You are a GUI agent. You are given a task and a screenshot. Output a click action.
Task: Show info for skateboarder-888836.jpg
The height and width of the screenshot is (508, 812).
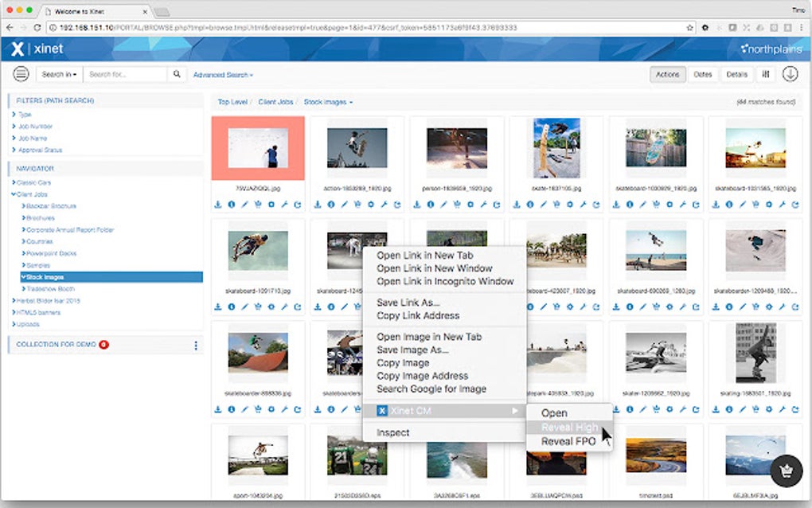pyautogui.click(x=232, y=409)
